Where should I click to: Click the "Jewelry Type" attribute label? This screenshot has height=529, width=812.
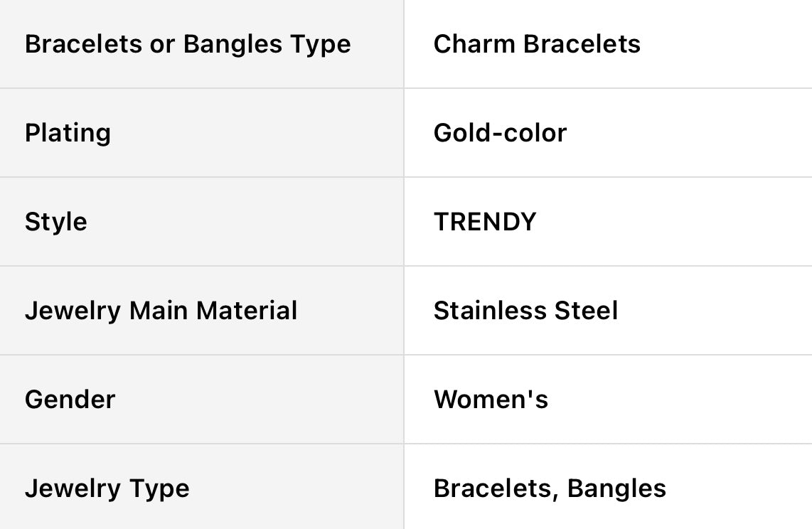coord(107,488)
